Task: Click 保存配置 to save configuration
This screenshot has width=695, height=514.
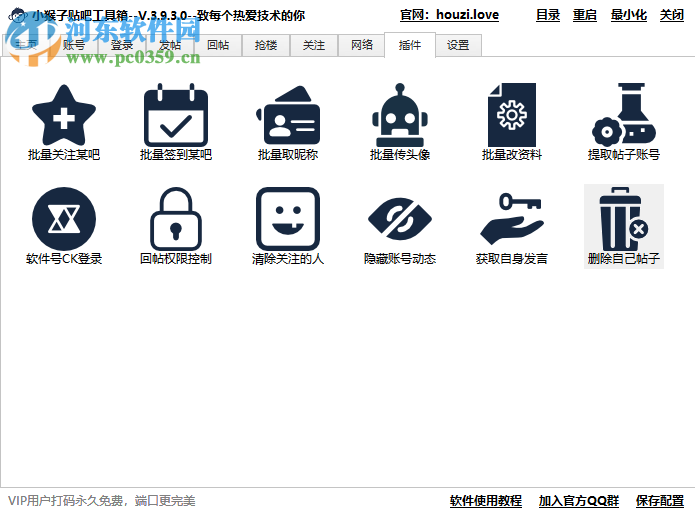Action: point(660,501)
